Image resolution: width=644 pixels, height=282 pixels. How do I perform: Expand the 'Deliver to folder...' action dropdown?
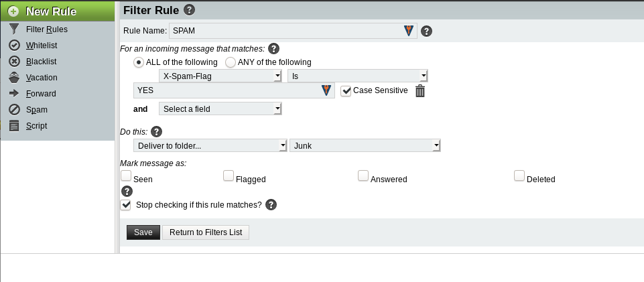[x=210, y=145]
